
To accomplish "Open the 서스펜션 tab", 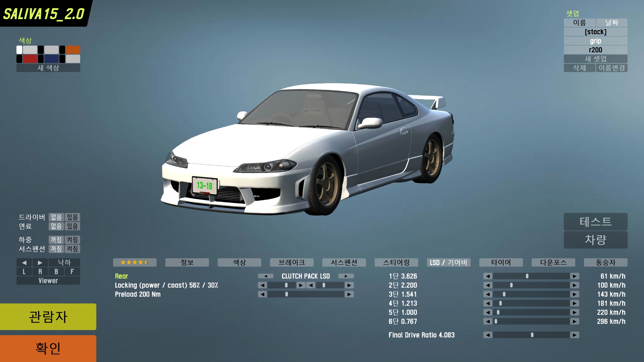I will pos(344,262).
